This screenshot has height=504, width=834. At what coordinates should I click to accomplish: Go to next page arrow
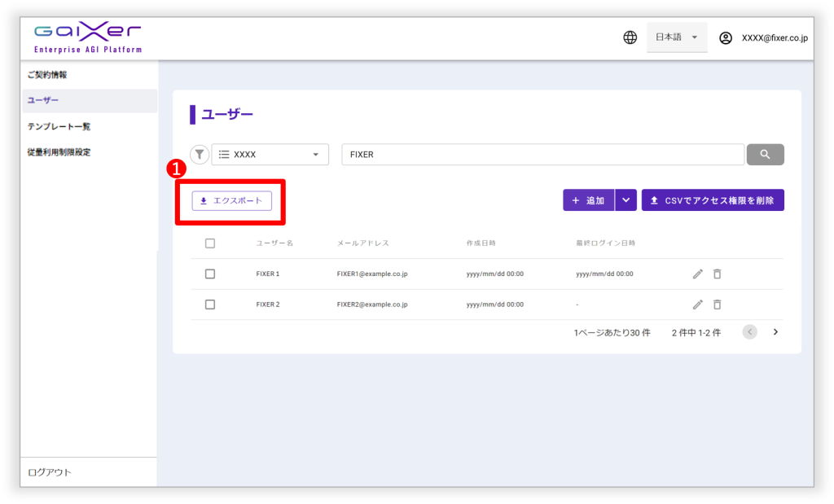(x=775, y=332)
